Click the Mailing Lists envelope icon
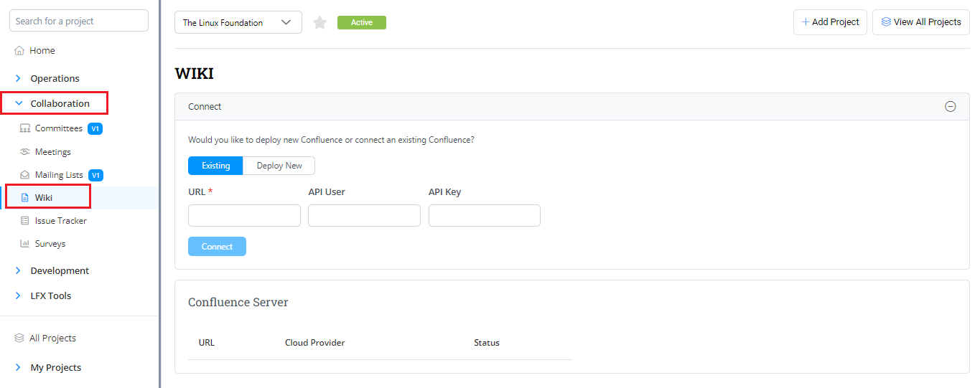This screenshot has height=388, width=980. (25, 175)
